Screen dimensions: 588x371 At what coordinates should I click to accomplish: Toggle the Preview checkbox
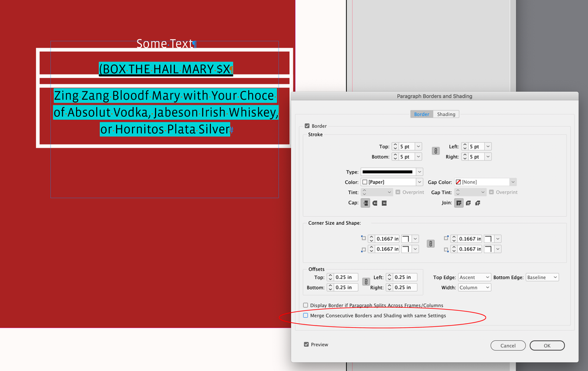(306, 344)
